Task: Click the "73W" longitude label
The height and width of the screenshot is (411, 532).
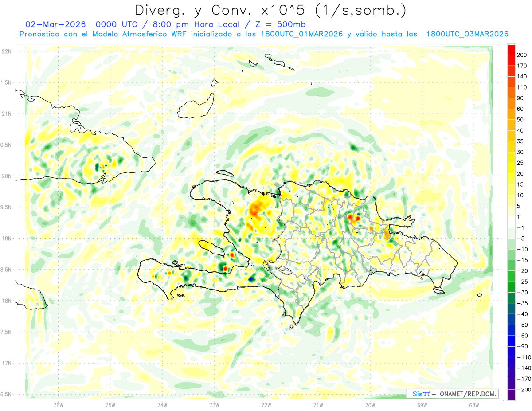Action: point(214,405)
